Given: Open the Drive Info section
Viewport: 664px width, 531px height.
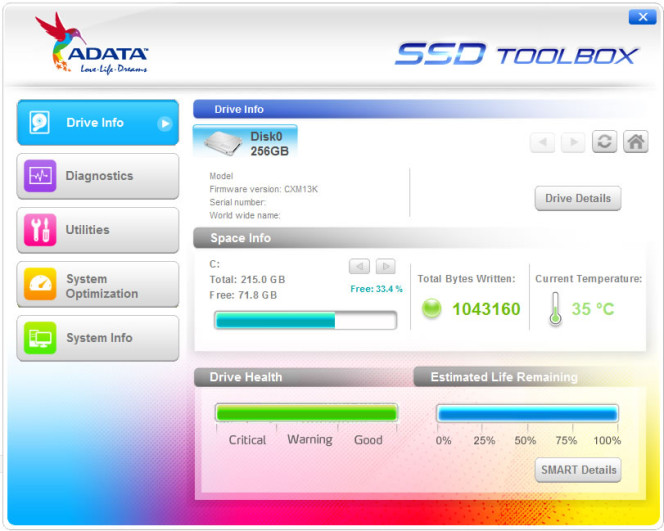Looking at the screenshot, I should 98,123.
